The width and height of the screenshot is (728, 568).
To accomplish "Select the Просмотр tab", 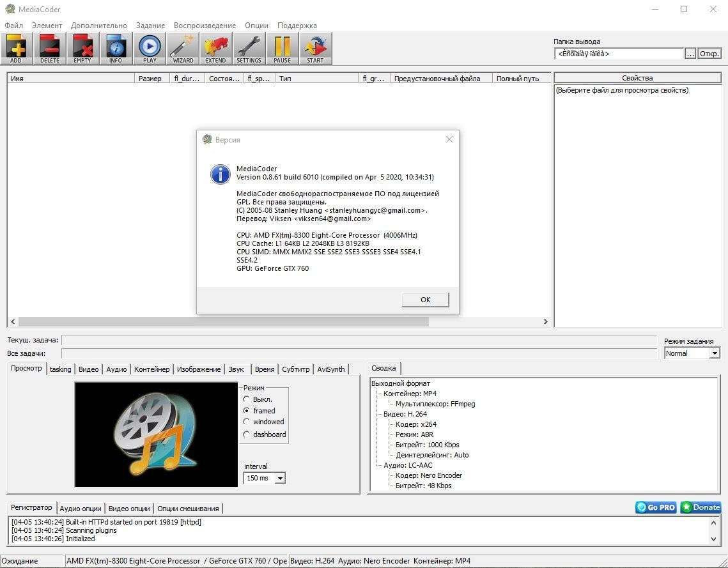I will [x=26, y=368].
